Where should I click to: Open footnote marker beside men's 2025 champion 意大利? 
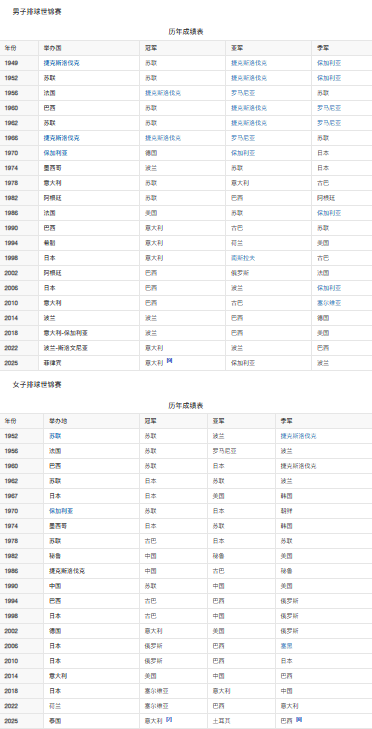point(169,360)
